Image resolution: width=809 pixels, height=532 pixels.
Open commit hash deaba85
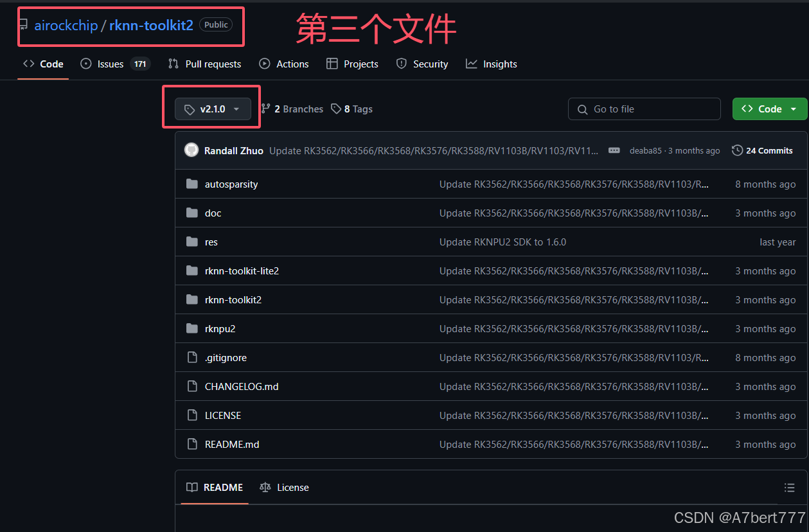tap(646, 150)
